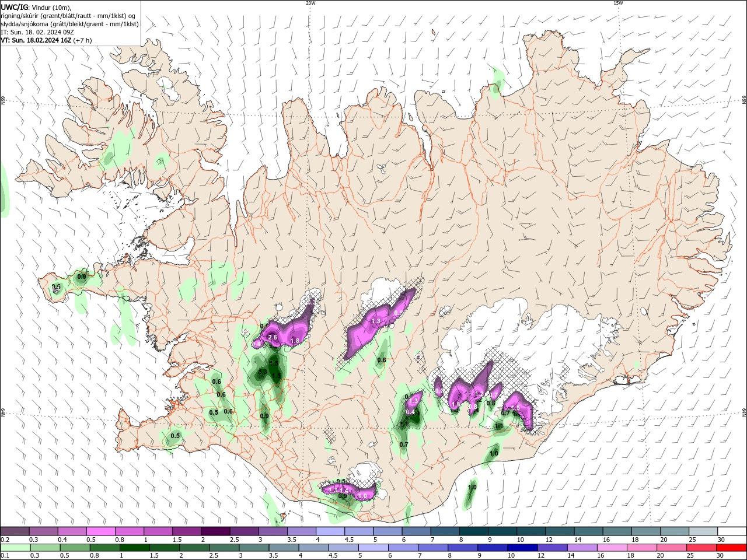Click the dark mauve 0.2 snow legend swatch
The width and height of the screenshot is (747, 560).
tap(15, 531)
